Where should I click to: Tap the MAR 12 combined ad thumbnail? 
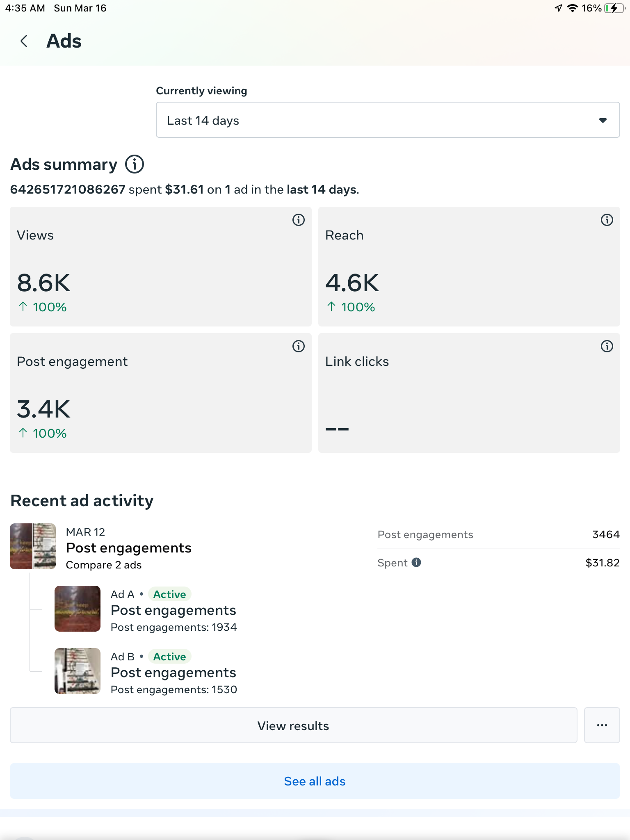point(33,546)
